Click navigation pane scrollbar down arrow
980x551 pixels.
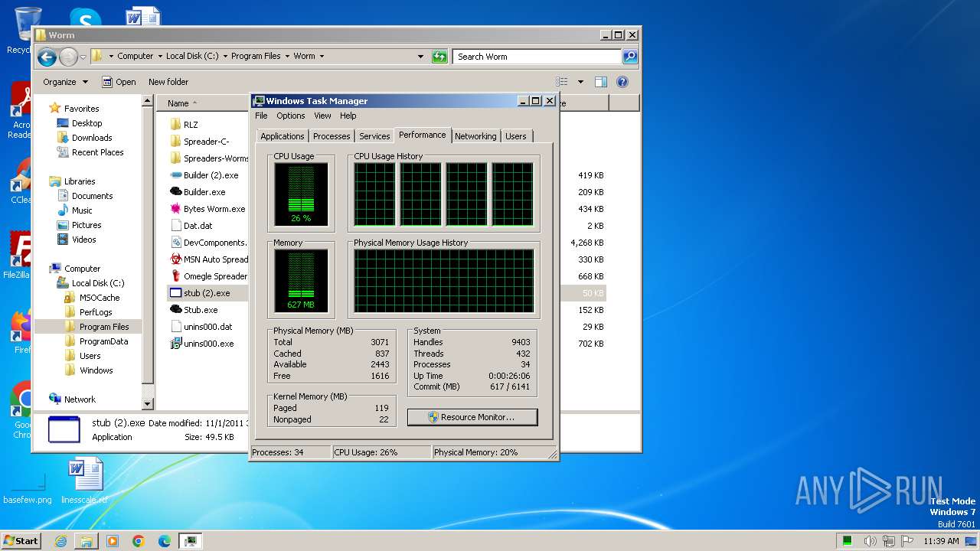coord(148,404)
